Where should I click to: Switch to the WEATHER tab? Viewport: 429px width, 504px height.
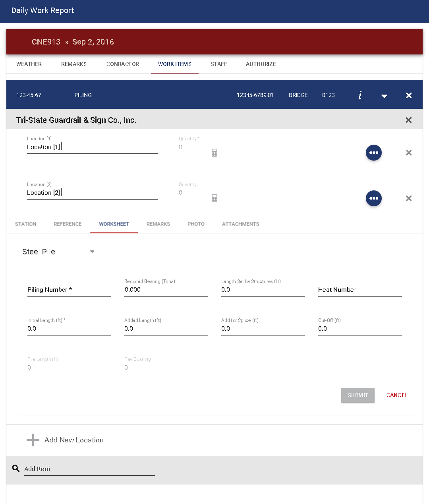(x=29, y=64)
